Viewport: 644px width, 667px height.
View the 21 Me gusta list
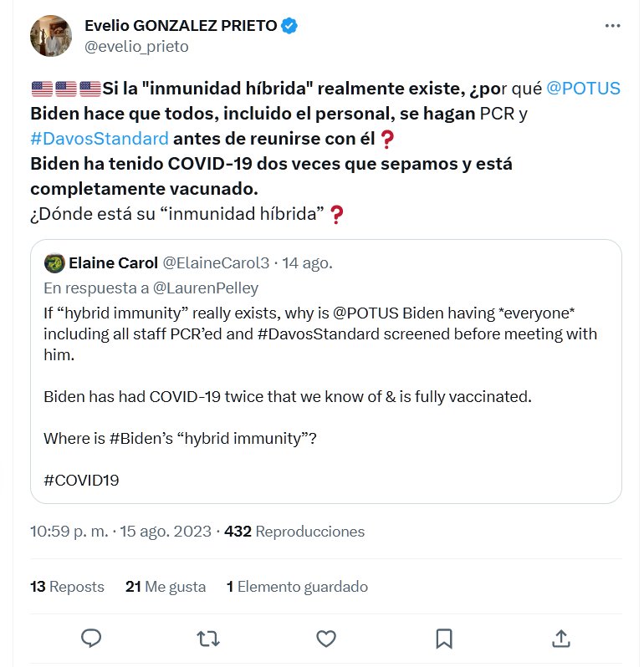[x=166, y=587]
